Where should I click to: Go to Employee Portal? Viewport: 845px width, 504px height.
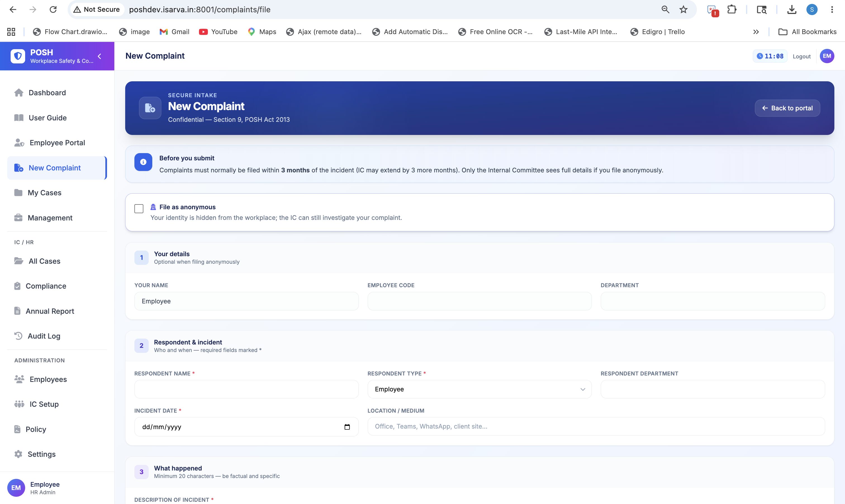[57, 143]
